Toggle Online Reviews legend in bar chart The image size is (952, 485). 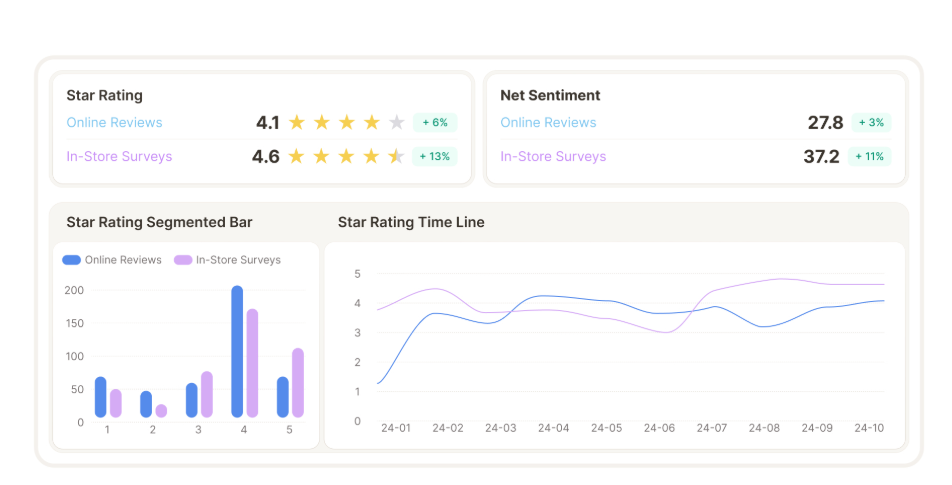[112, 260]
